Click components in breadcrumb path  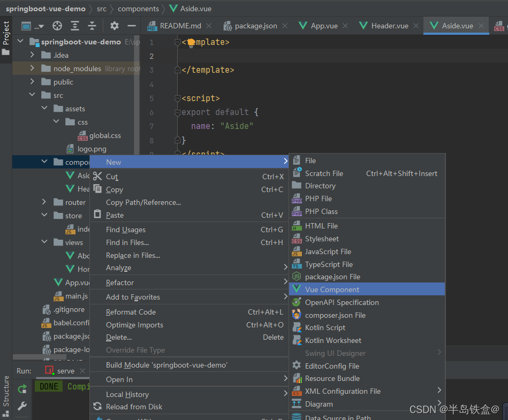pos(138,9)
